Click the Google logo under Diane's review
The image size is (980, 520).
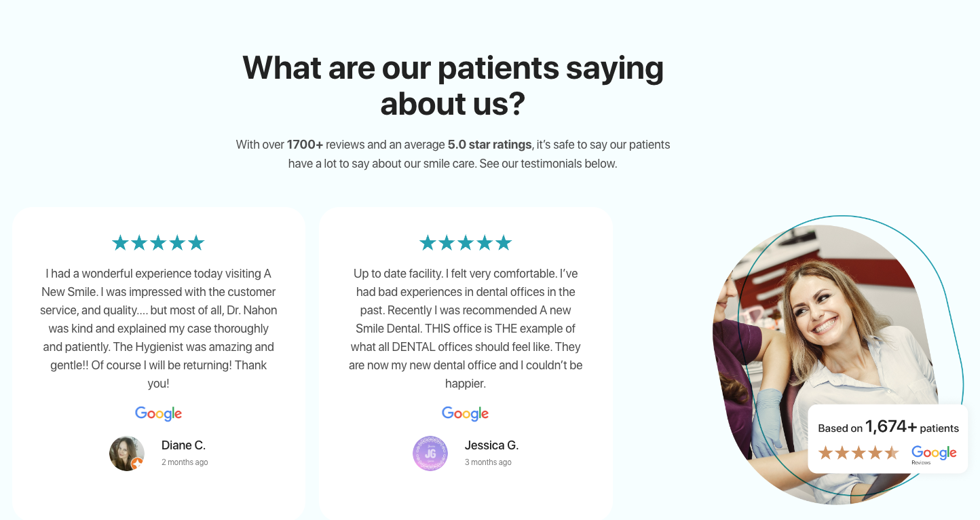pos(158,413)
